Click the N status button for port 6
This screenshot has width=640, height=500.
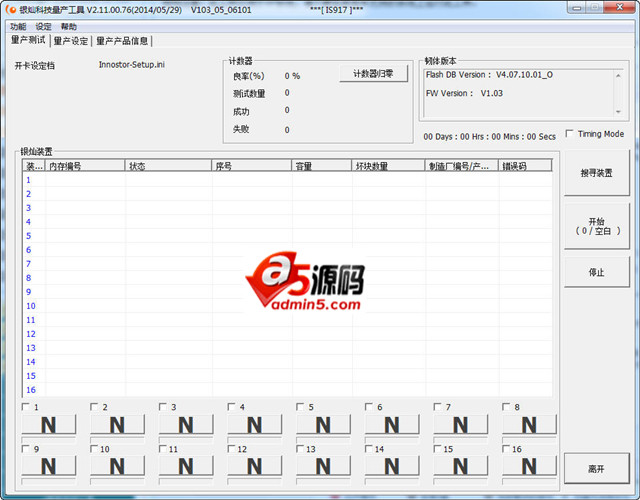(391, 424)
